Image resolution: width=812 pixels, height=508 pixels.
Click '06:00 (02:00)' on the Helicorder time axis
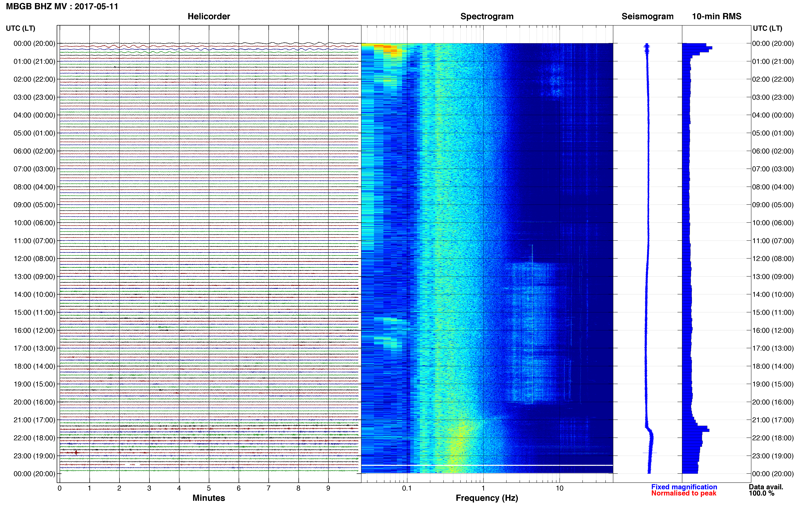(34, 151)
